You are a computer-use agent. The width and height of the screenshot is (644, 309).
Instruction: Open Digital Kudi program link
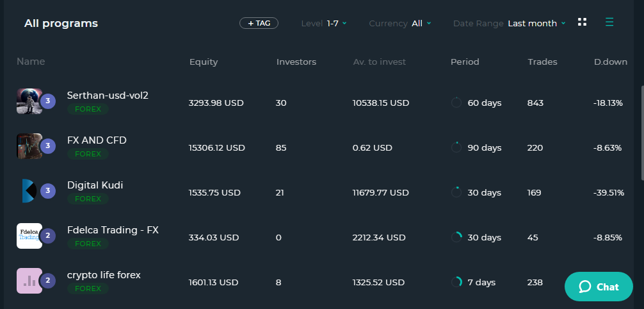[x=95, y=185]
